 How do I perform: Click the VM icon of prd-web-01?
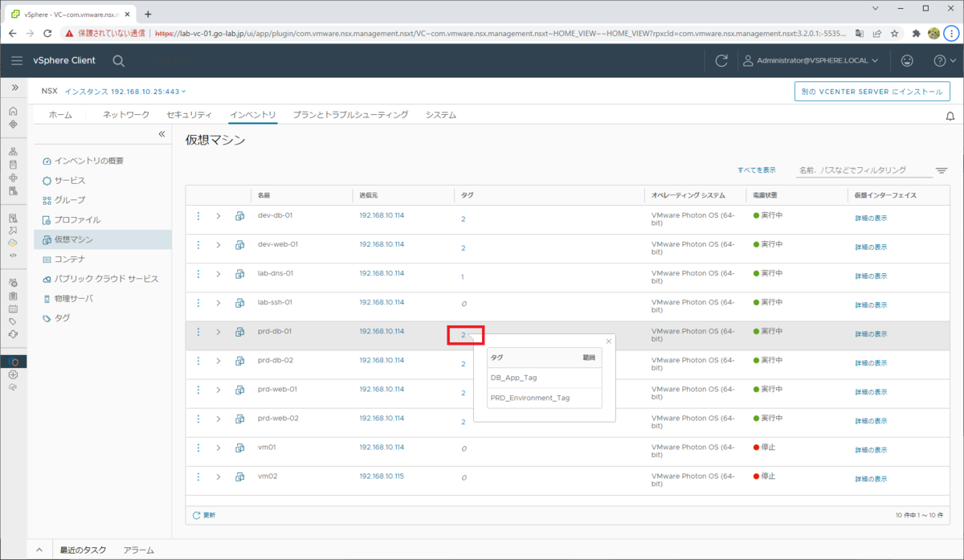point(239,390)
